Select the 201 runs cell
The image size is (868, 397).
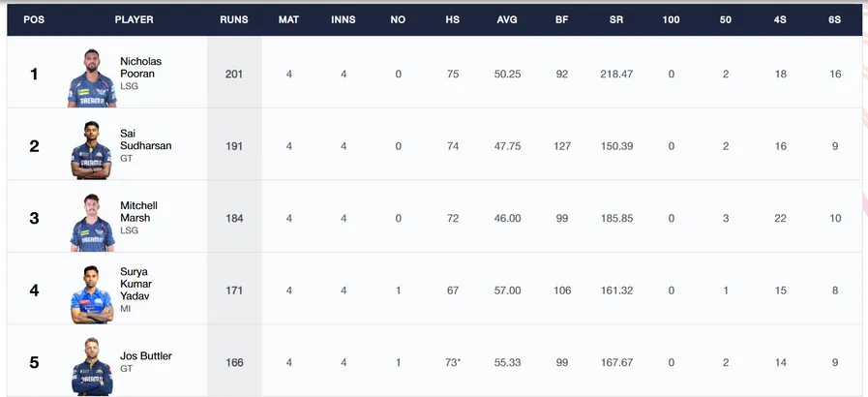coord(234,75)
